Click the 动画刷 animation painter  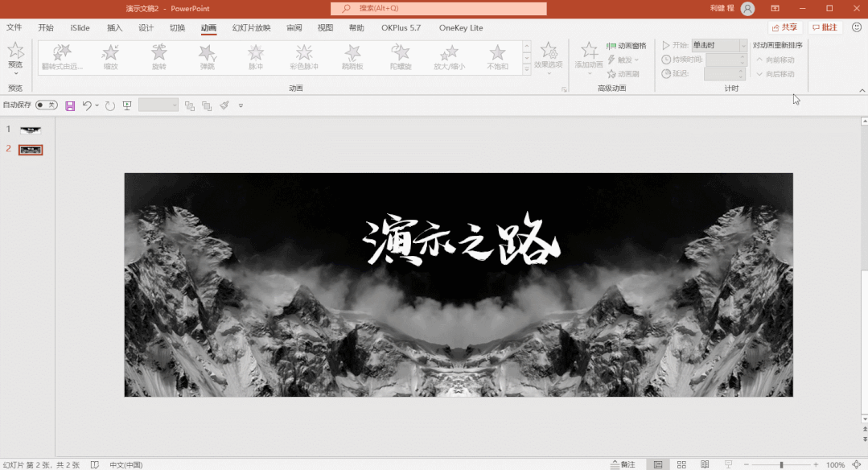tap(623, 73)
